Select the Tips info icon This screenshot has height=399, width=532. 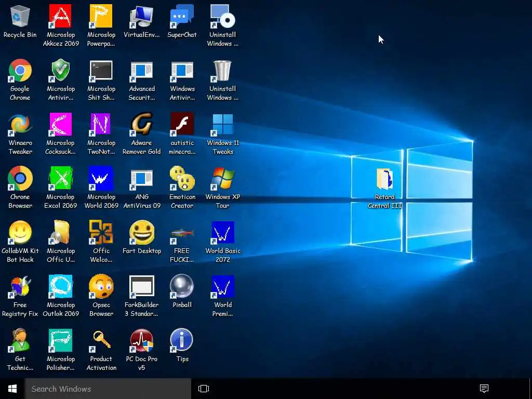click(182, 340)
